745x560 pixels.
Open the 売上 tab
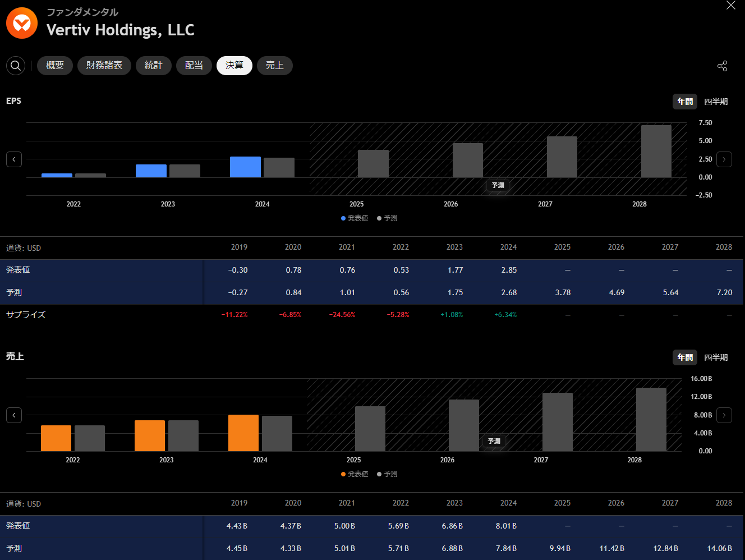pyautogui.click(x=275, y=66)
